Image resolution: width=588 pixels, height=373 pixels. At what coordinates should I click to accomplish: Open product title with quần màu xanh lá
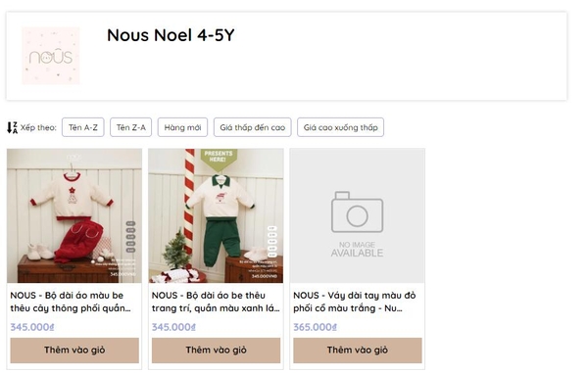(216, 302)
